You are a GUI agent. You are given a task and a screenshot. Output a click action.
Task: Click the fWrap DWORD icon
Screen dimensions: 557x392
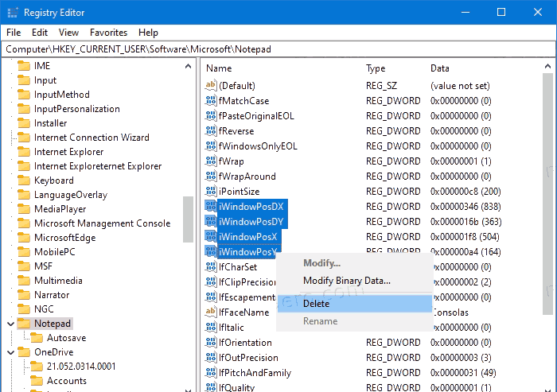point(210,161)
